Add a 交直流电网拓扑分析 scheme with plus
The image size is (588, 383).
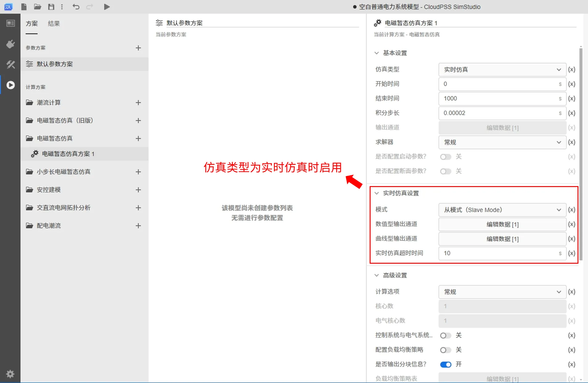[x=138, y=208]
